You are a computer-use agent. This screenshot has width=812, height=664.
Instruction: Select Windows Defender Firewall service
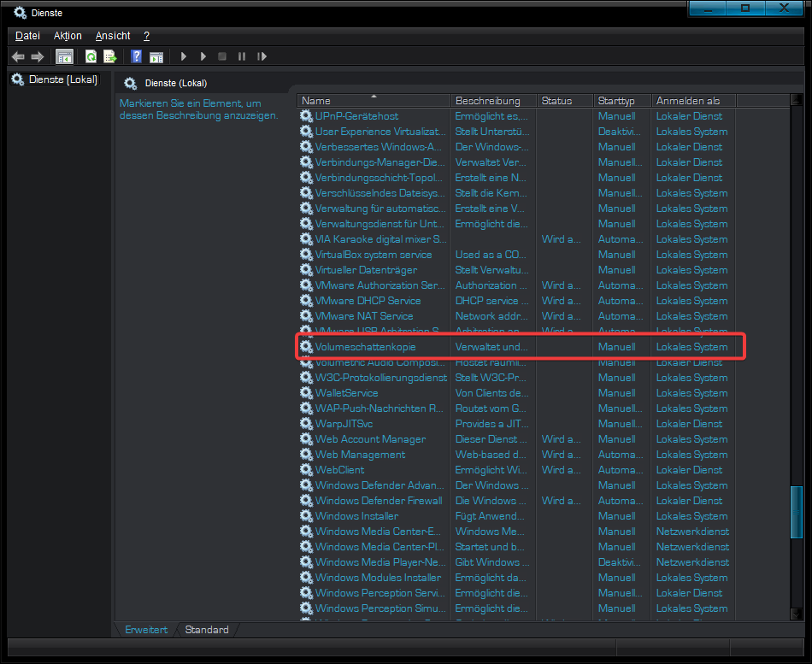click(x=518, y=500)
